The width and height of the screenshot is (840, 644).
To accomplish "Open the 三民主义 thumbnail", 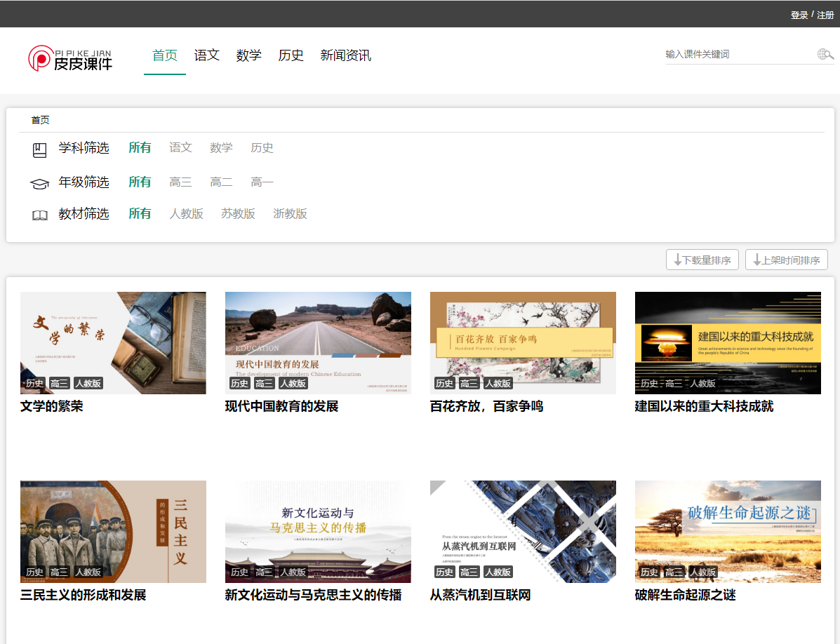I will coord(113,532).
